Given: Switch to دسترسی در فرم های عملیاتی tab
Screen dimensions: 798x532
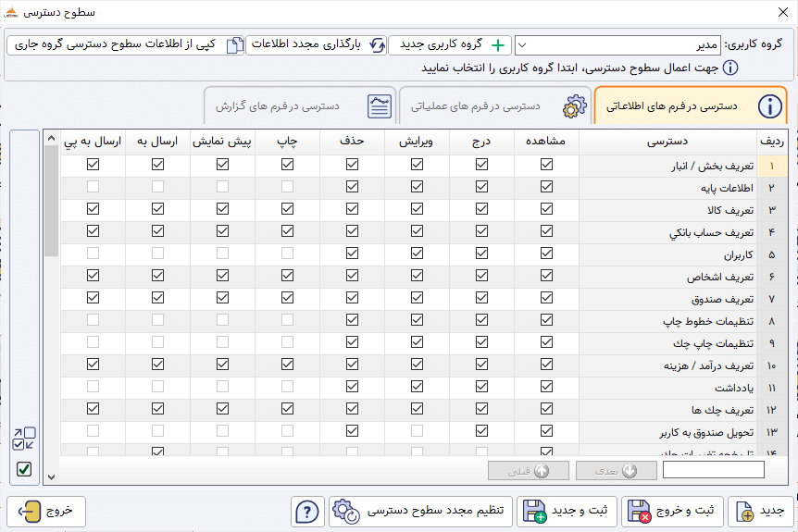Looking at the screenshot, I should click(x=495, y=106).
